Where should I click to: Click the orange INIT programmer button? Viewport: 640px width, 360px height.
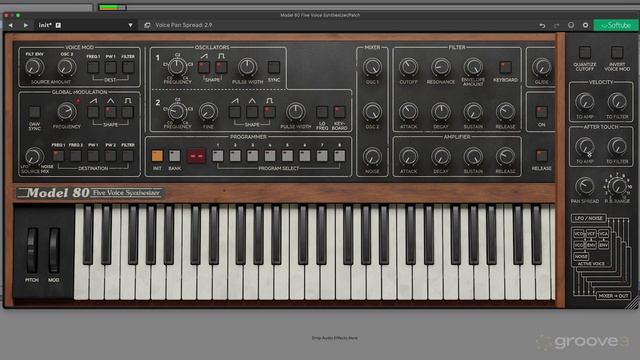click(157, 156)
